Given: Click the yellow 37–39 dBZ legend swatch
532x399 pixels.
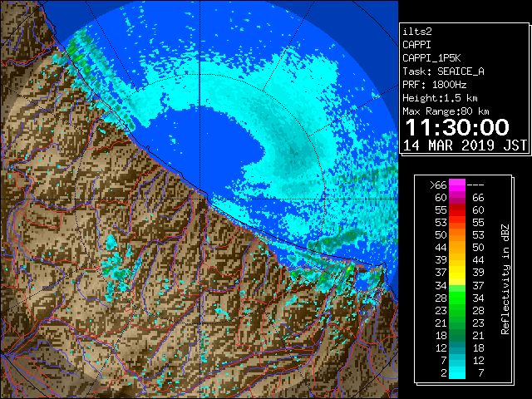Looking at the screenshot, I should pos(457,273).
